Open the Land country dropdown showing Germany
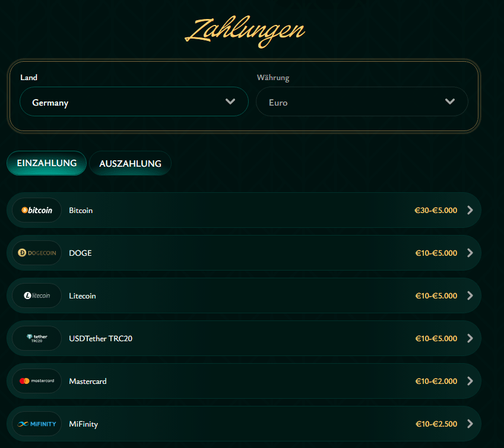The image size is (504, 448). pyautogui.click(x=134, y=101)
